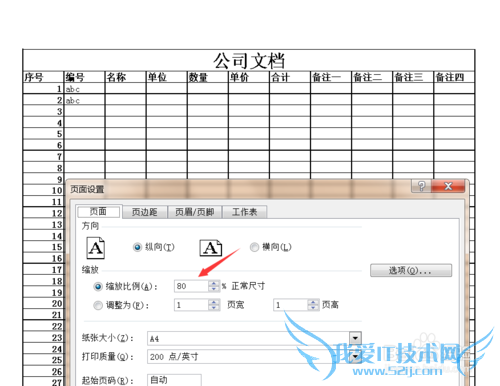Click the scaling percentage field showing 80
The image size is (500, 386).
coord(192,286)
